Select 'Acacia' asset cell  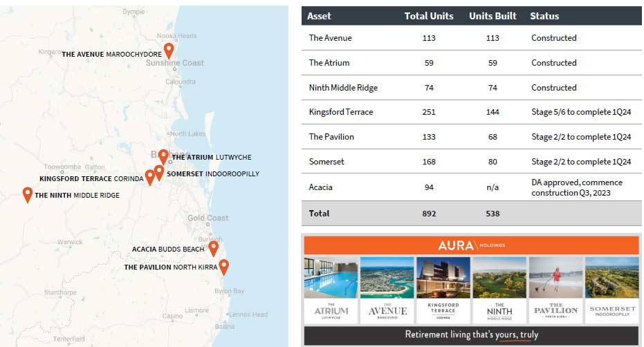point(320,187)
